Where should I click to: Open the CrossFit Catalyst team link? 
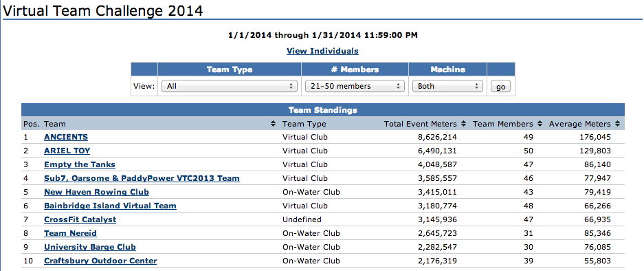[x=80, y=219]
